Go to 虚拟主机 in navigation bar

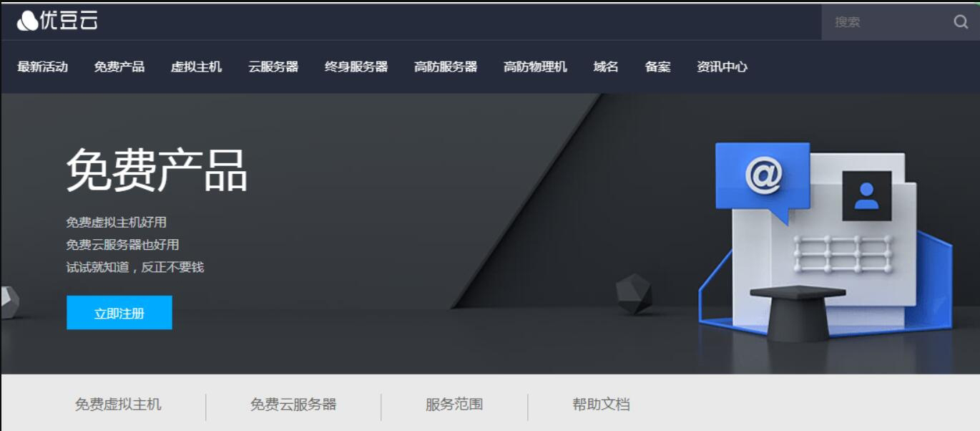coord(196,67)
